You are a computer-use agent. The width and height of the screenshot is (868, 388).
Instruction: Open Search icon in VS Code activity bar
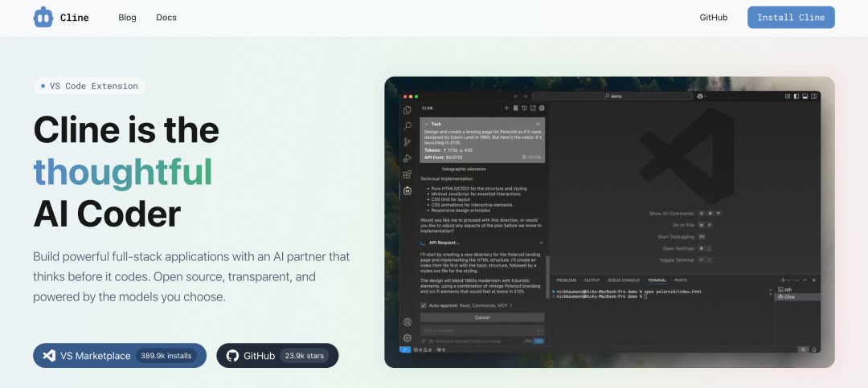[407, 126]
